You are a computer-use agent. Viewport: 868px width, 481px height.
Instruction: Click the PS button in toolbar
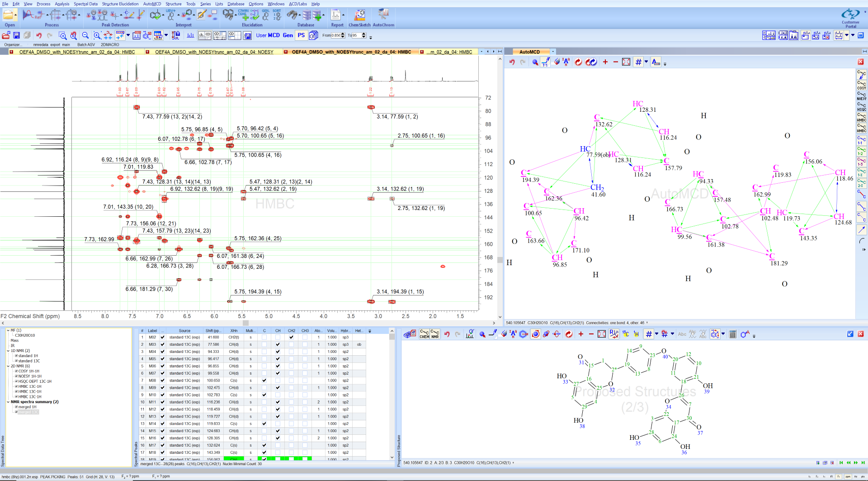301,35
